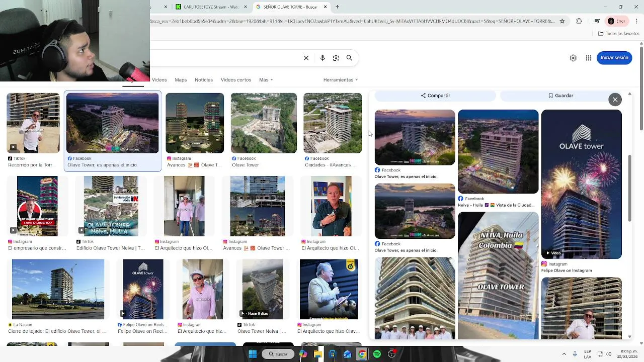Open the Chrome extensions puzzle icon

coord(579,21)
